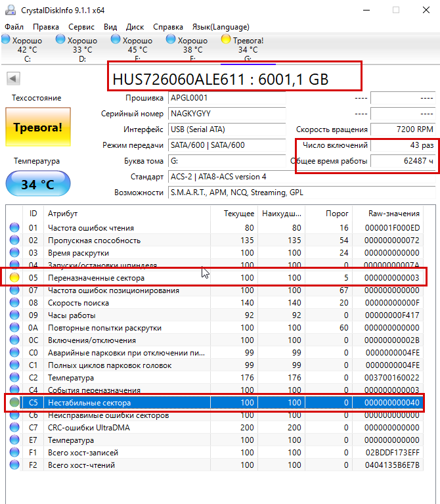Select the Часы работы row
Image resolution: width=440 pixels, height=504 pixels.
(x=215, y=315)
